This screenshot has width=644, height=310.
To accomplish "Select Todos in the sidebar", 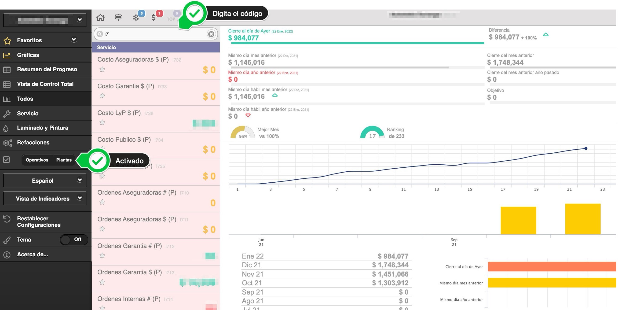I will coord(46,99).
